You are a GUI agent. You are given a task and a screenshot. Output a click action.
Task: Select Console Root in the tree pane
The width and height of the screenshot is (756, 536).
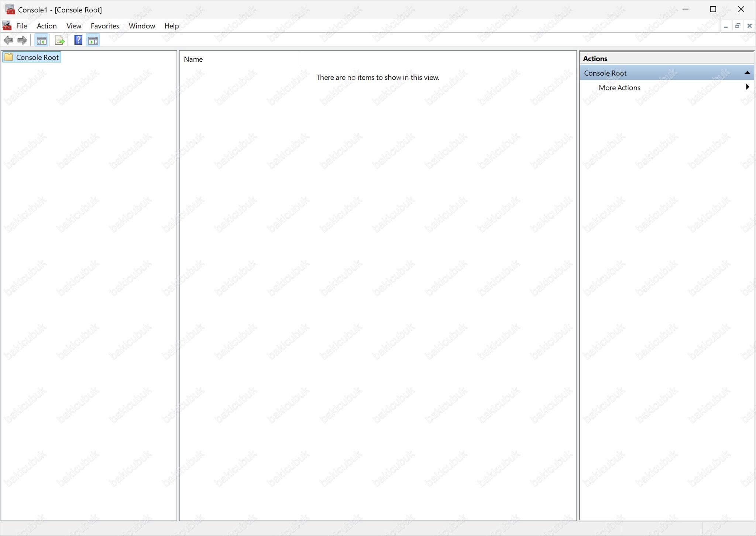click(x=37, y=57)
